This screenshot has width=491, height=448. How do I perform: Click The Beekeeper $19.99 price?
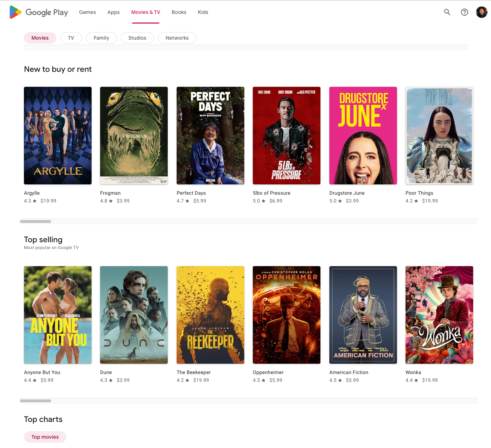(201, 380)
